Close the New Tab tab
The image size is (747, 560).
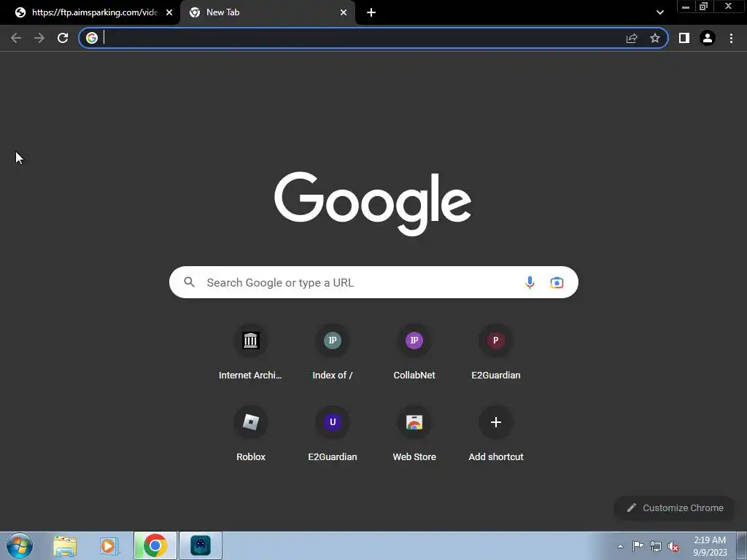(344, 12)
